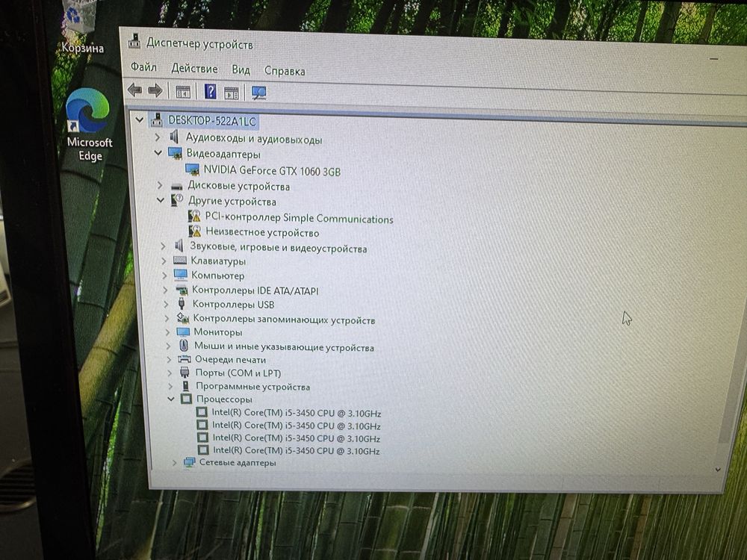
Task: Click the Видеоадаптеры display icon
Action: (x=175, y=153)
